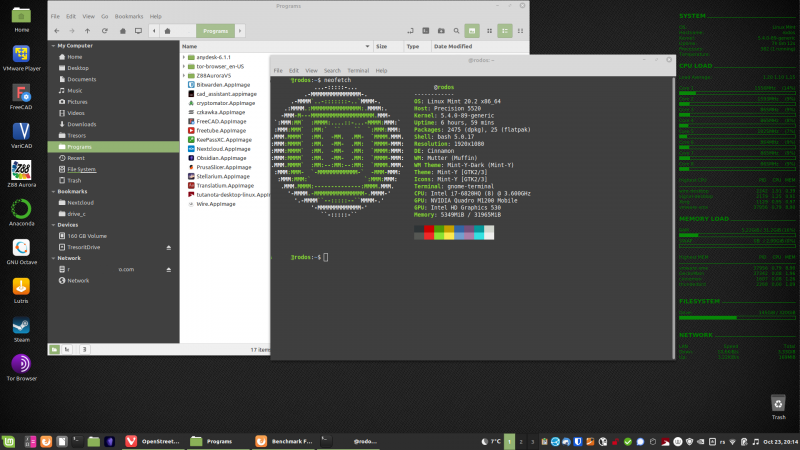
Task: Open VariCAD desktop icon
Action: [x=21, y=136]
